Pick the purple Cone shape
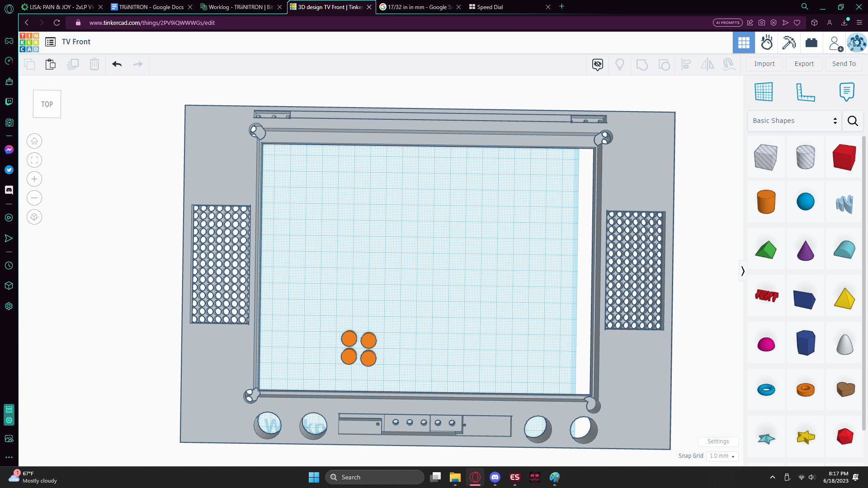The height and width of the screenshot is (488, 868). click(x=805, y=250)
